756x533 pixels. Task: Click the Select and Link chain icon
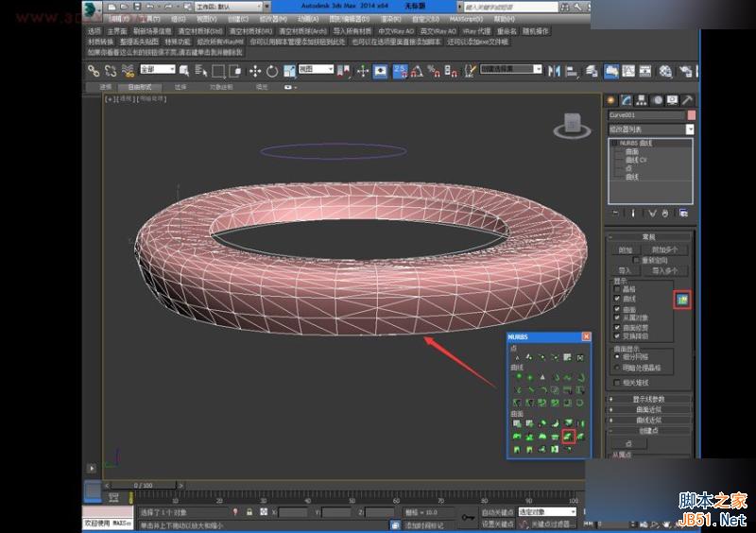point(94,71)
